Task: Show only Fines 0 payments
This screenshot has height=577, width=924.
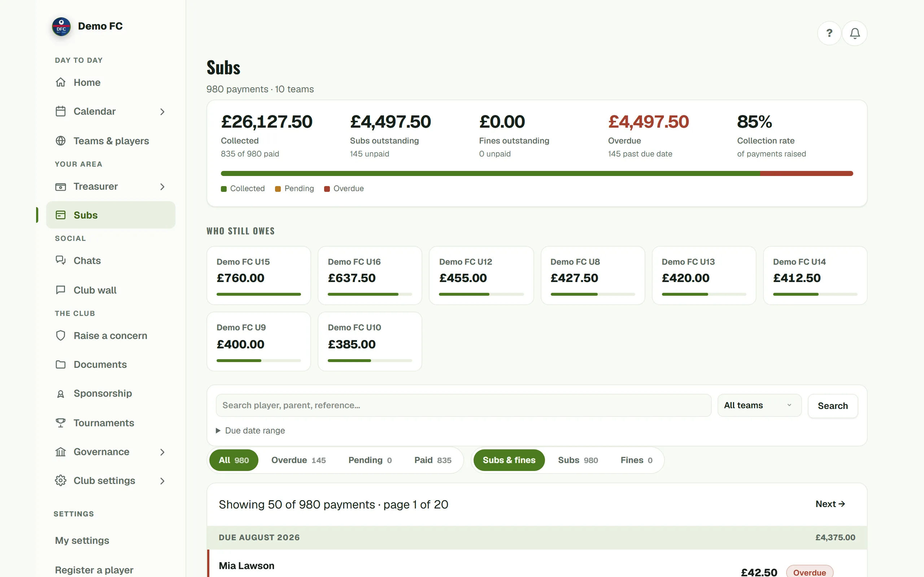Action: tap(636, 460)
